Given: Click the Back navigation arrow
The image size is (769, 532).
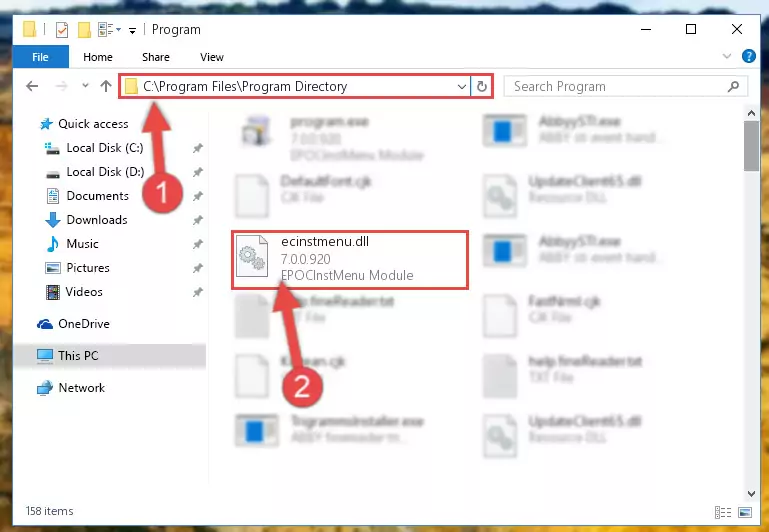Looking at the screenshot, I should [32, 86].
